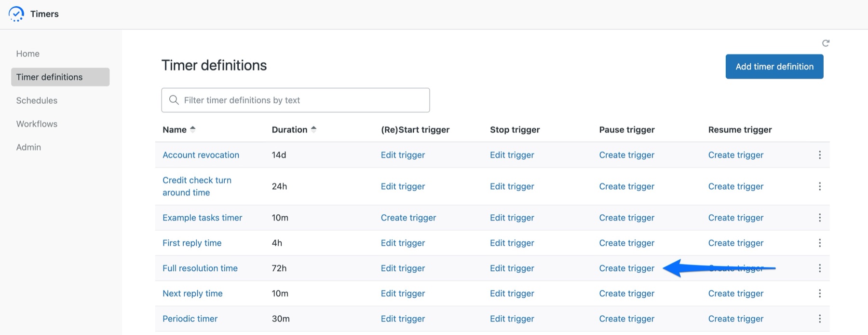868x335 pixels.
Task: Edit the Stop trigger for Next reply time
Action: pos(512,293)
